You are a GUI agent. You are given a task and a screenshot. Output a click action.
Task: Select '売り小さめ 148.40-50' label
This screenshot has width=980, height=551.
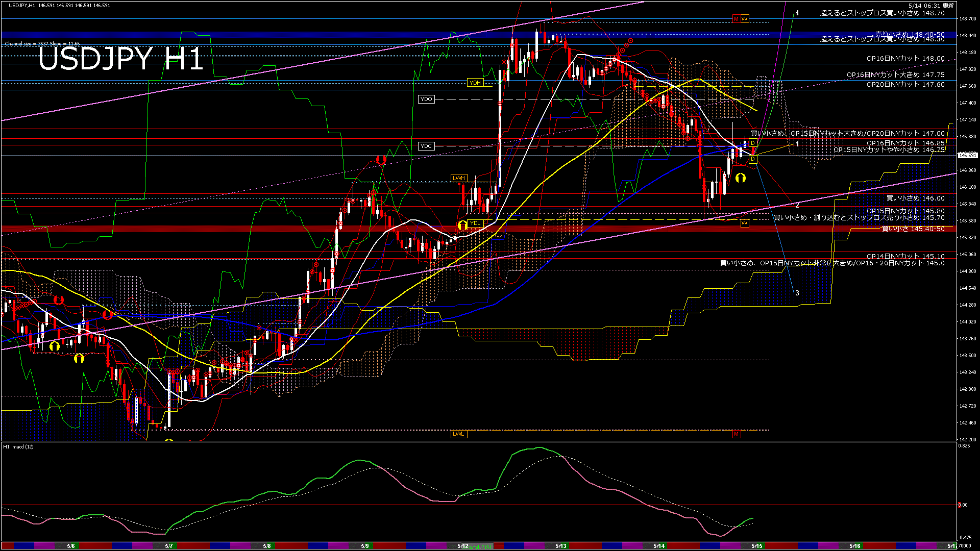click(910, 35)
